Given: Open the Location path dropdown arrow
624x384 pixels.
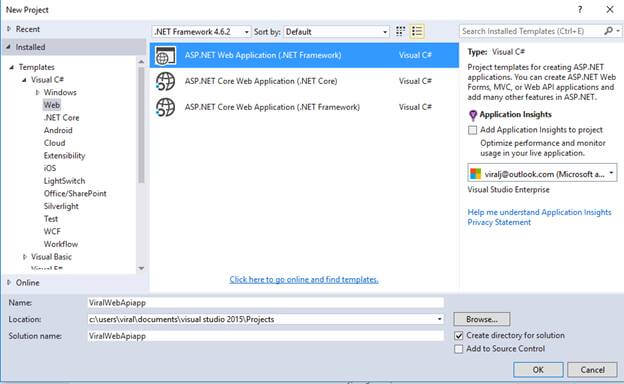Looking at the screenshot, I should click(x=439, y=319).
